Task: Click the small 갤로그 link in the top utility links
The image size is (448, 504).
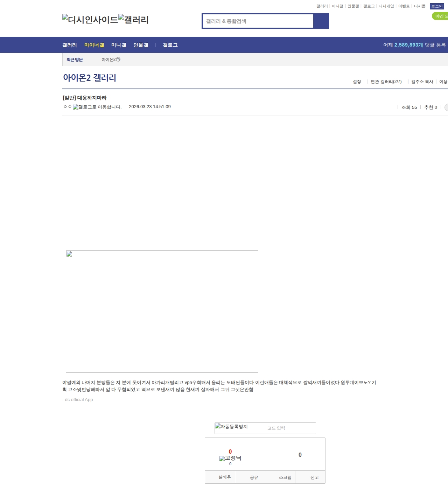Action: 369,6
